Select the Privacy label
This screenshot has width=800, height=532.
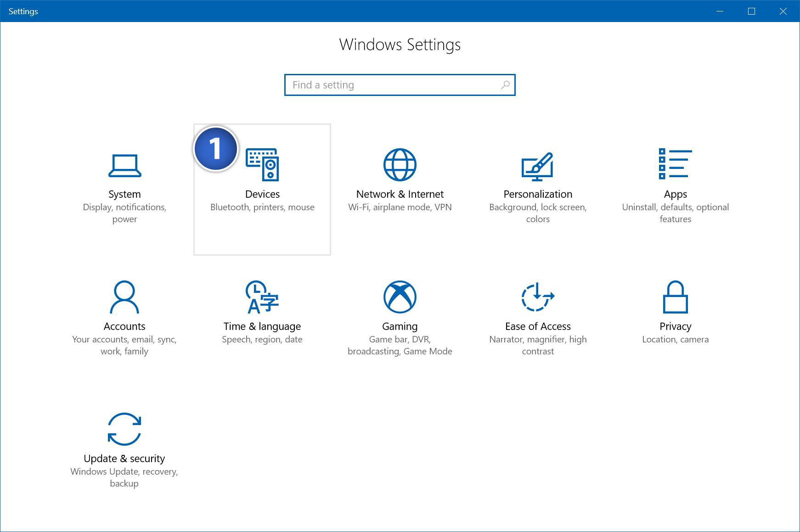pos(675,326)
